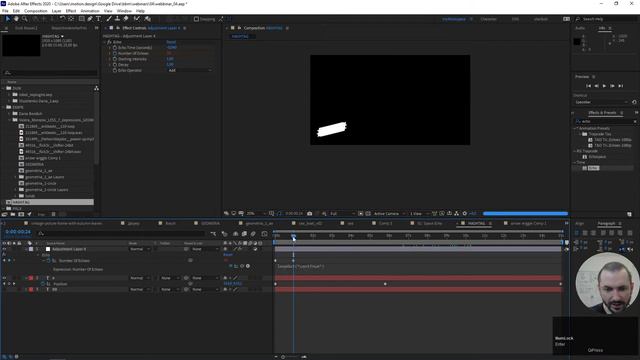Select the Zoom magnifier tool
This screenshot has height=360, width=640.
(x=24, y=19)
